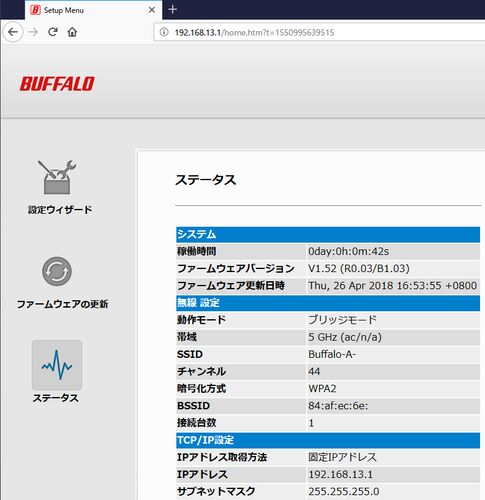Click the 接続台数 value 1

coord(311,423)
